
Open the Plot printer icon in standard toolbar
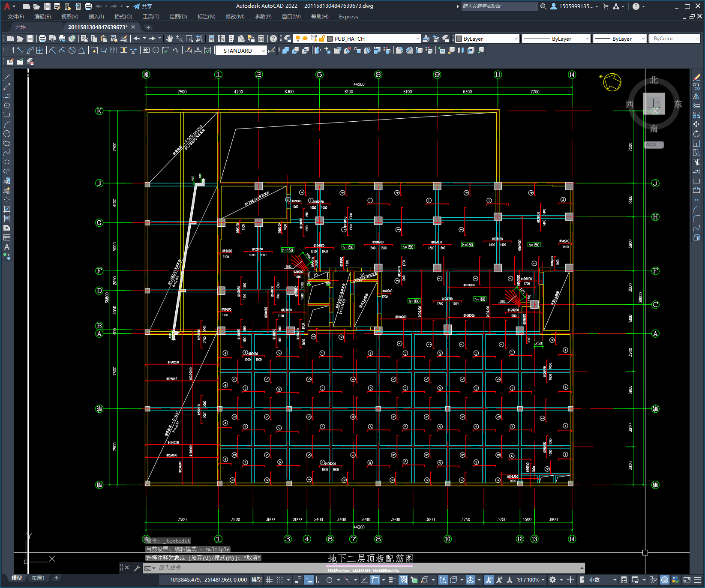tap(42, 39)
